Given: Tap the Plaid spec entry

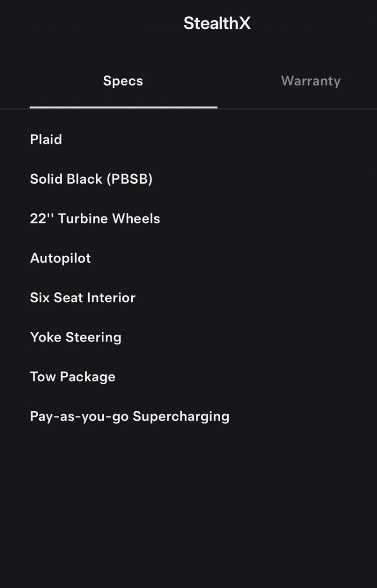Looking at the screenshot, I should 46,140.
